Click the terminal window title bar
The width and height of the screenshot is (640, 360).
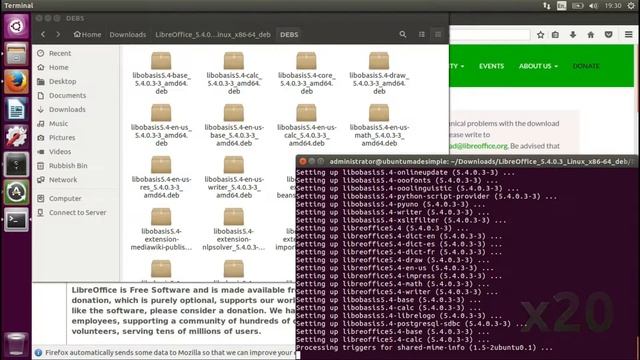pyautogui.click(x=467, y=162)
